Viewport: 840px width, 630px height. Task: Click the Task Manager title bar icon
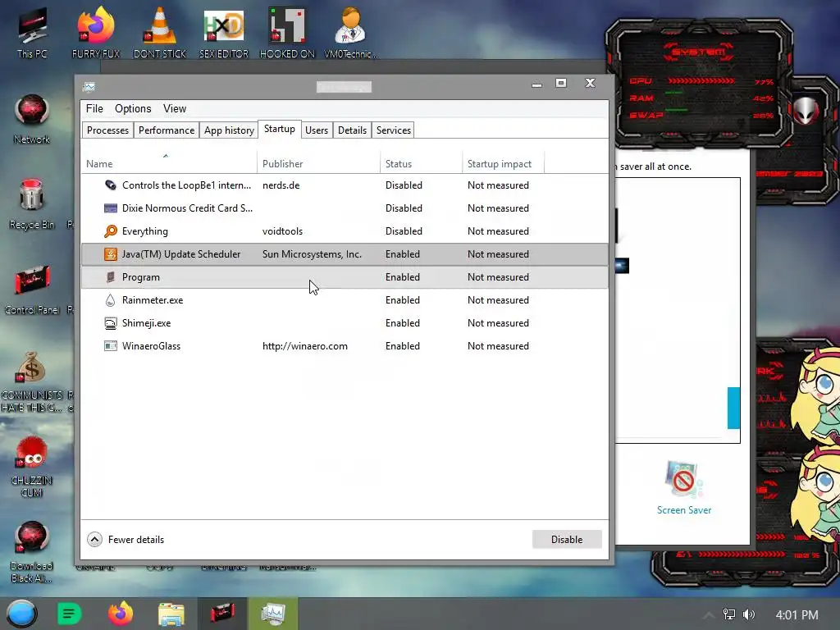click(x=89, y=87)
